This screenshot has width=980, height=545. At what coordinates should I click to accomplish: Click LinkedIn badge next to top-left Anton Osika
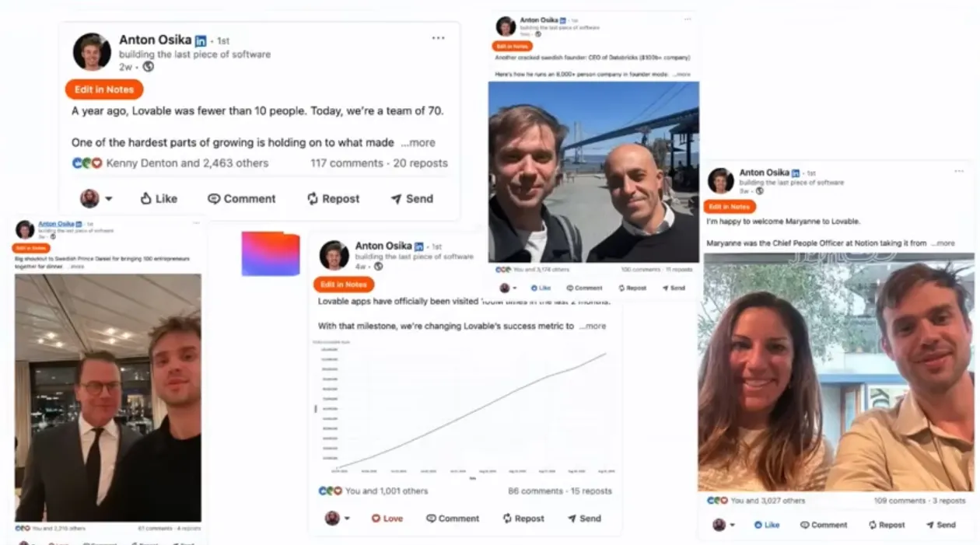coord(201,40)
